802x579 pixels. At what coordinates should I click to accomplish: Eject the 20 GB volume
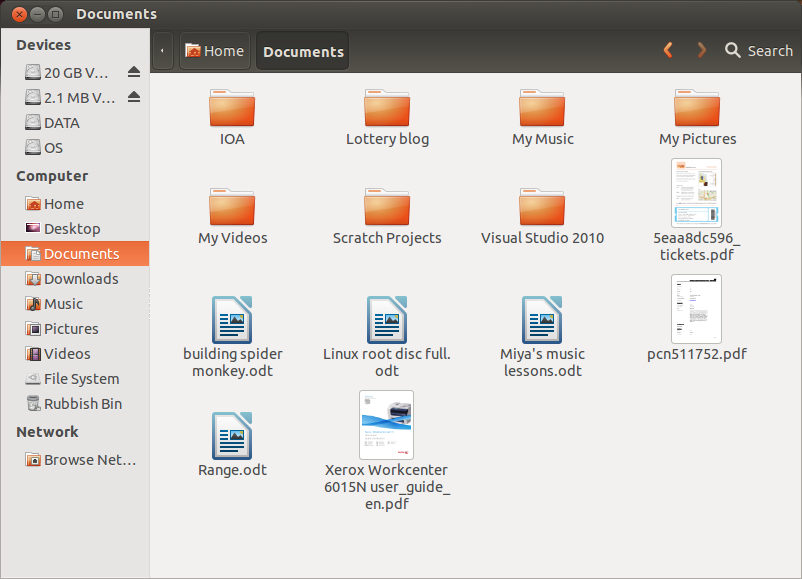134,72
